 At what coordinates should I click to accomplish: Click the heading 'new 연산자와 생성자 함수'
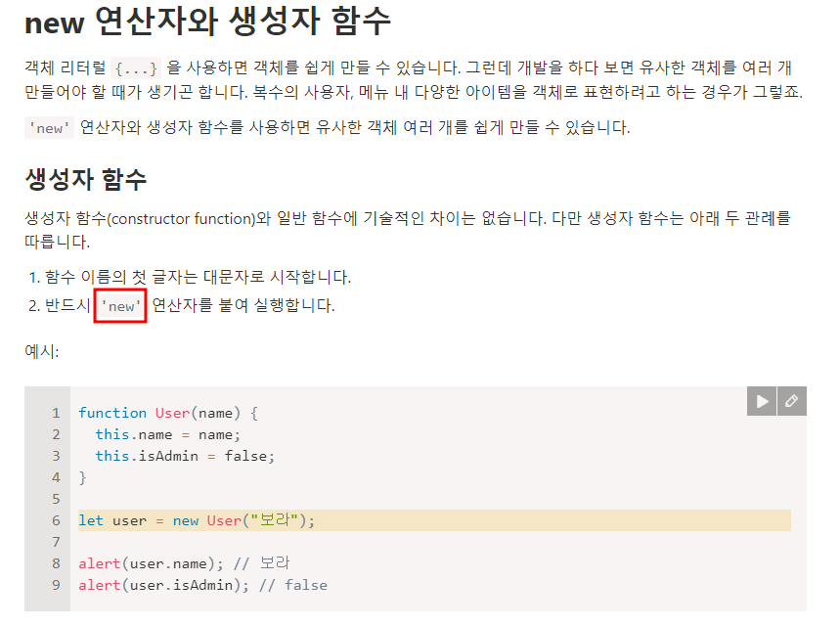[x=208, y=22]
